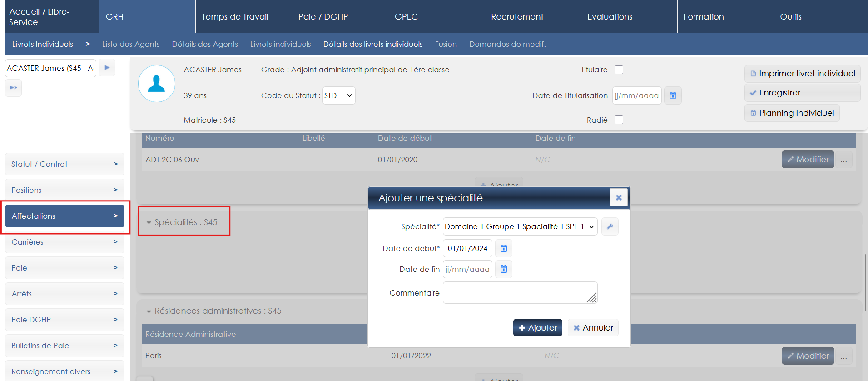This screenshot has width=868, height=381.
Task: Open calendar for Date de Titularisation
Action: pos(673,95)
